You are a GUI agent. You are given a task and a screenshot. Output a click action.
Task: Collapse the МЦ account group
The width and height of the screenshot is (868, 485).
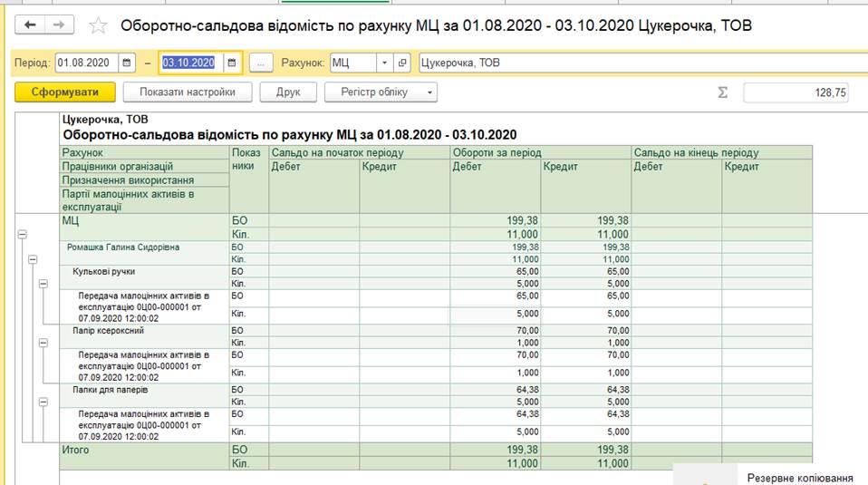tap(22, 234)
